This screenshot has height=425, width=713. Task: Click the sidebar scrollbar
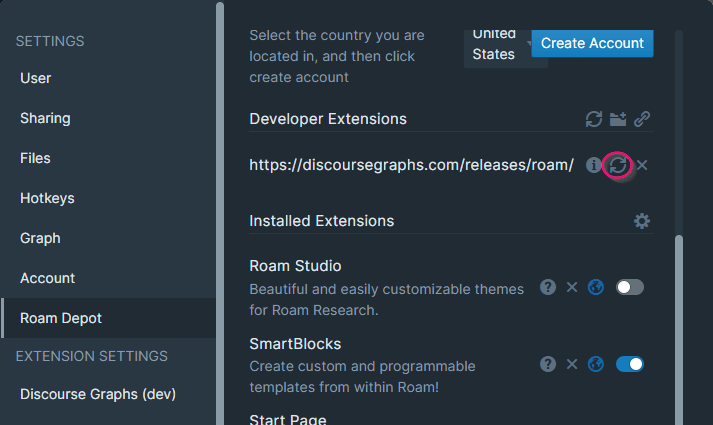click(x=220, y=214)
